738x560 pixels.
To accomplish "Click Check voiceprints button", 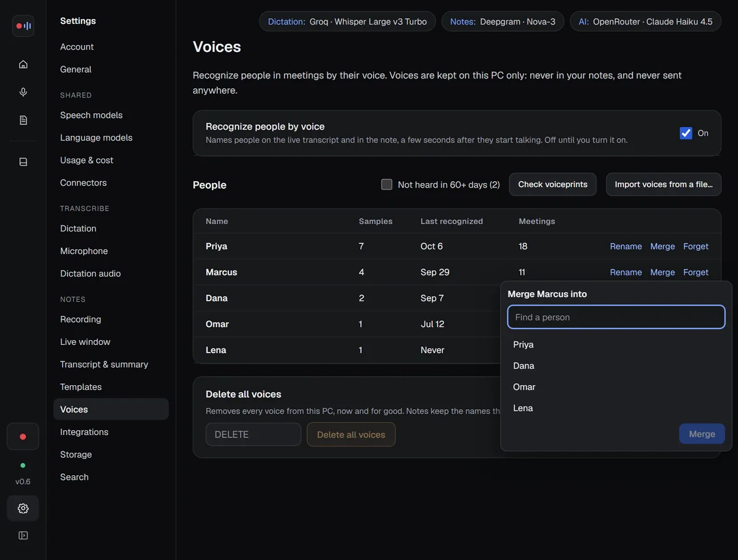I will (x=553, y=184).
